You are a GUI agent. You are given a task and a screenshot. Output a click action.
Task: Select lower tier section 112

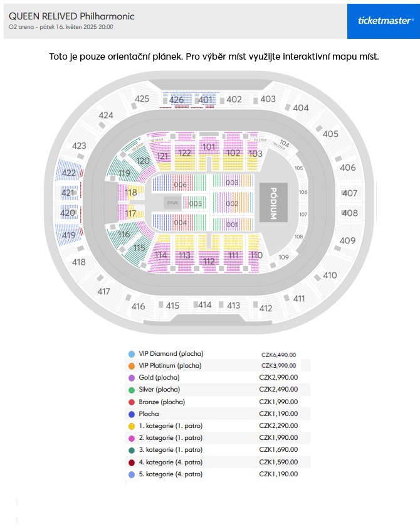(x=209, y=261)
